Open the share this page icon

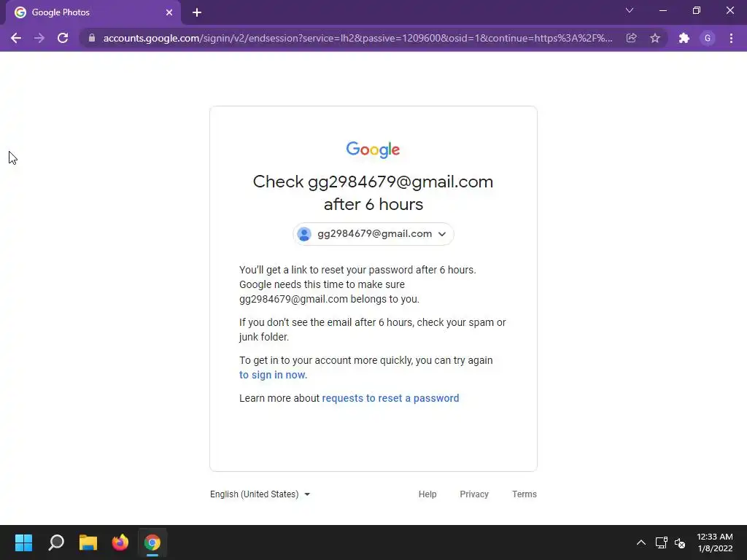pos(631,38)
